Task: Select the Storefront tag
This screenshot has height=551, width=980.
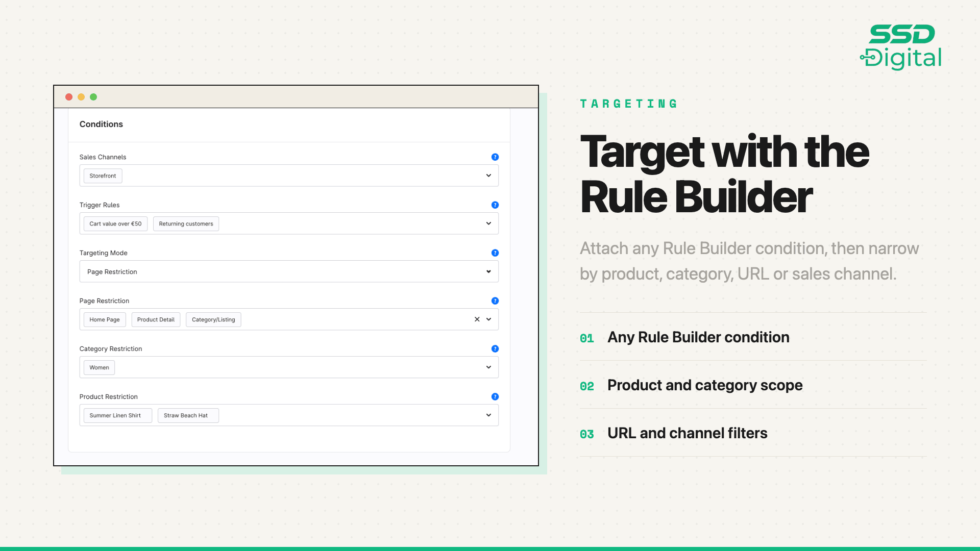Action: click(x=103, y=176)
